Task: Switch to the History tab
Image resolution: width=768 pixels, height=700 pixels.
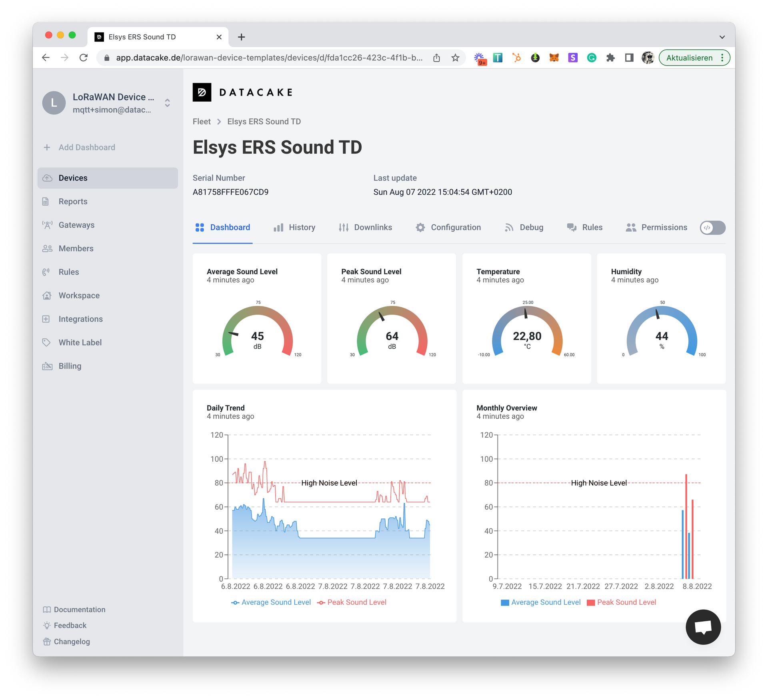Action: [x=302, y=227]
